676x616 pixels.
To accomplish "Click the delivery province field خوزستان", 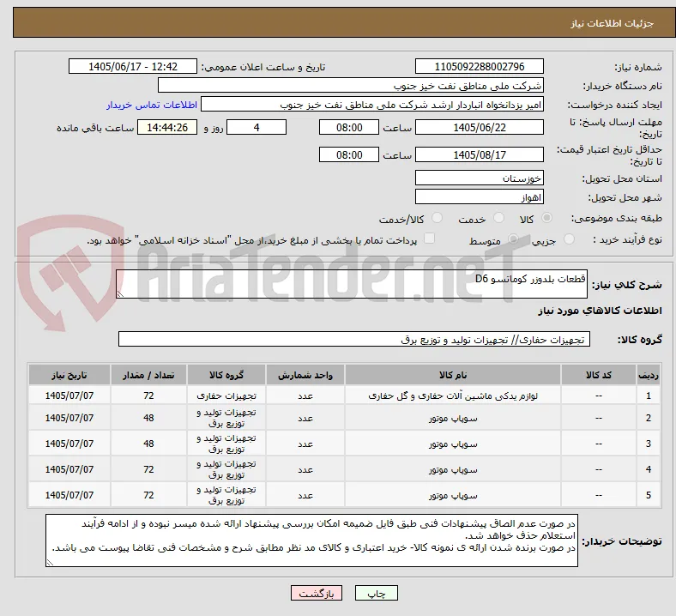I will click(479, 178).
